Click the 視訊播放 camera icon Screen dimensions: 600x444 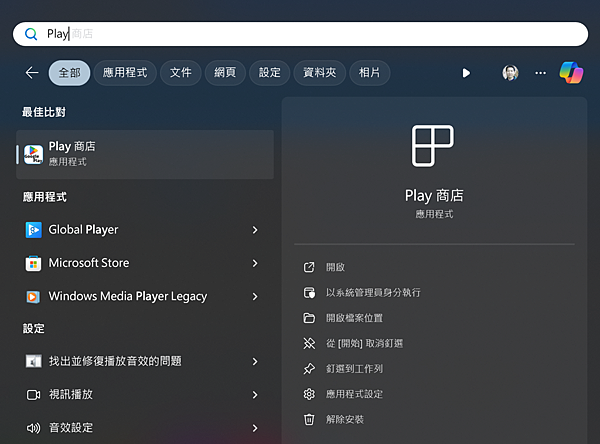(33, 395)
